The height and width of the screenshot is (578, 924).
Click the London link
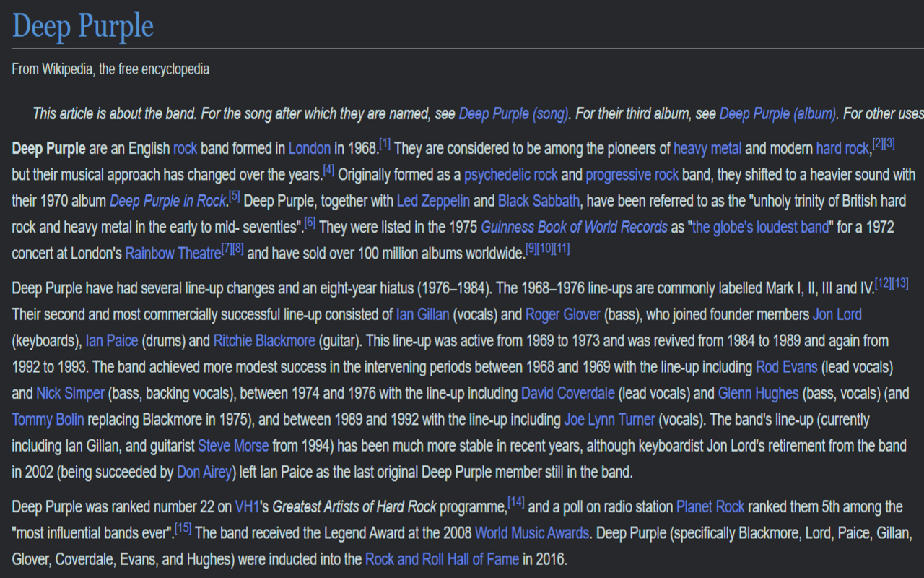pos(309,148)
